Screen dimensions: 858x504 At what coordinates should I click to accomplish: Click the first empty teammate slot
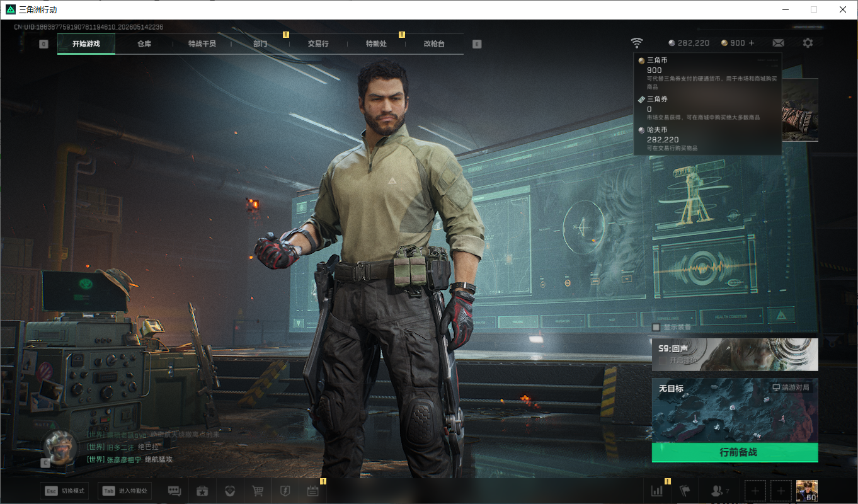click(755, 491)
